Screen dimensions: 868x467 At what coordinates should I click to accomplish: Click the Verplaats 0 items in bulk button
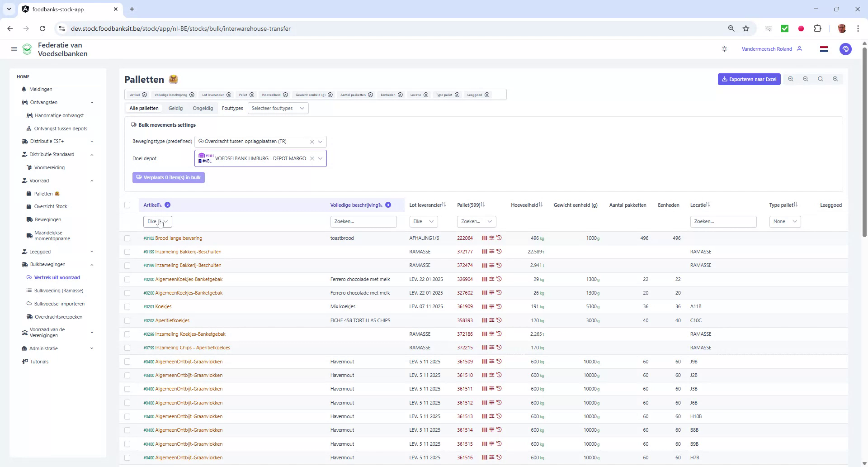168,177
